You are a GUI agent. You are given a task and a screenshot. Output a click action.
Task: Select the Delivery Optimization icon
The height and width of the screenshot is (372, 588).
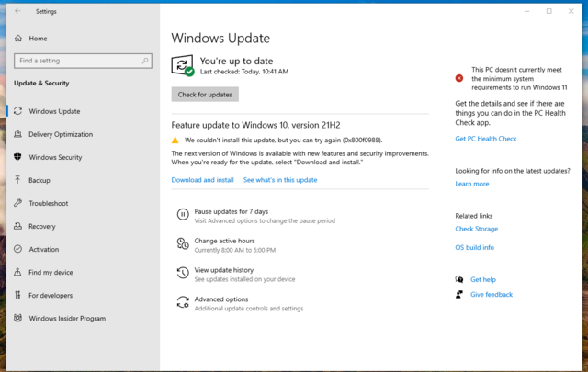[x=17, y=134]
